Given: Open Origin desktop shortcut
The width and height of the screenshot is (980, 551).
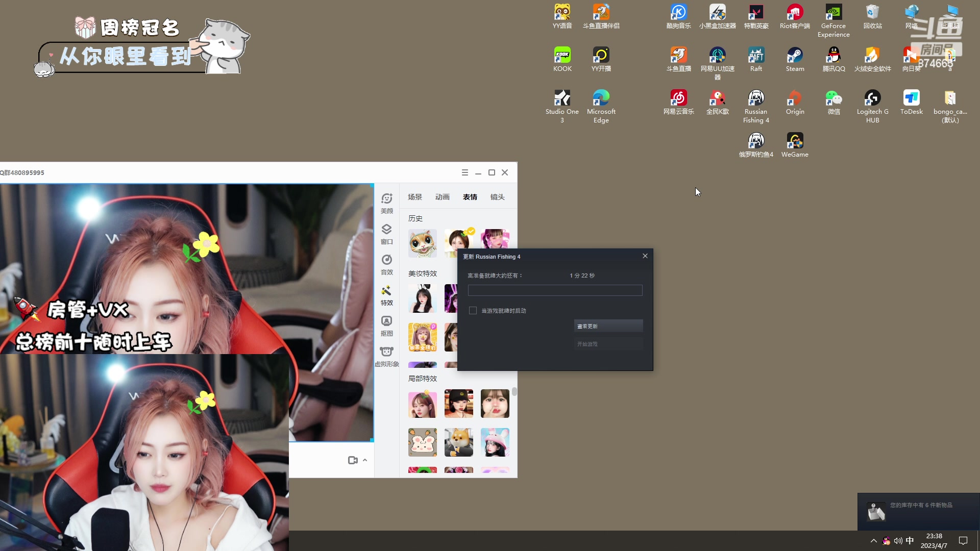Looking at the screenshot, I should coord(795,102).
